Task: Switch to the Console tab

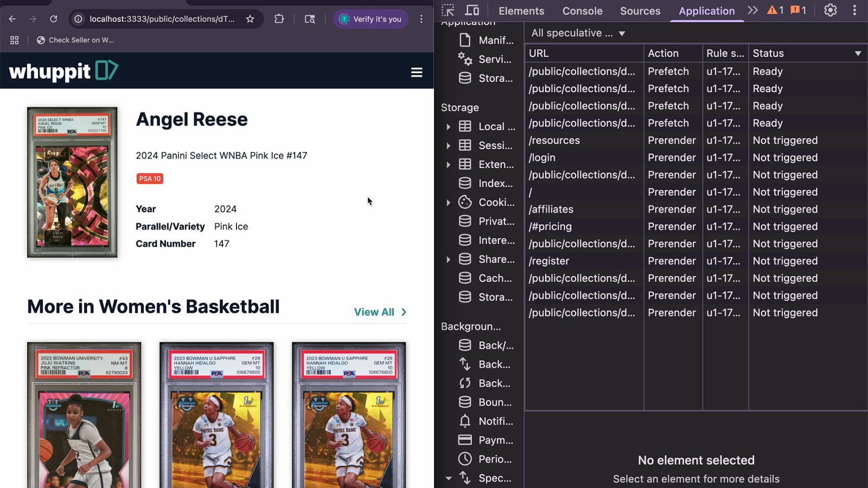Action: [582, 11]
